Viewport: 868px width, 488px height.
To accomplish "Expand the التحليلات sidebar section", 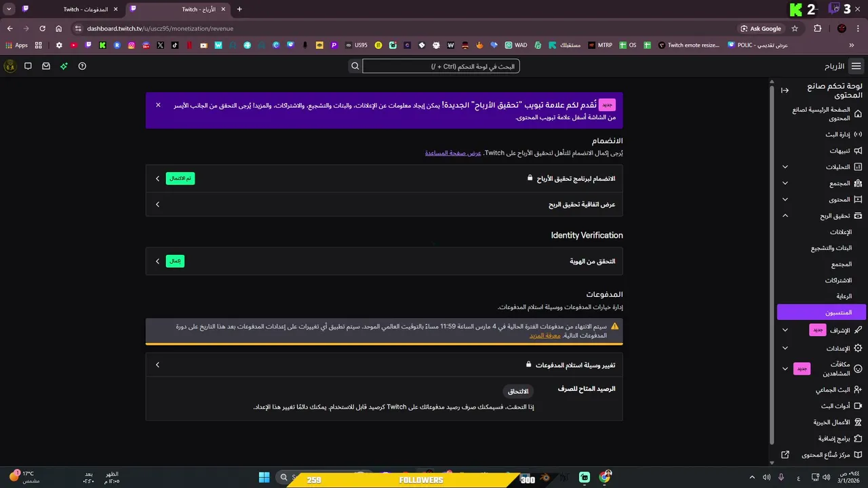I will pyautogui.click(x=823, y=167).
